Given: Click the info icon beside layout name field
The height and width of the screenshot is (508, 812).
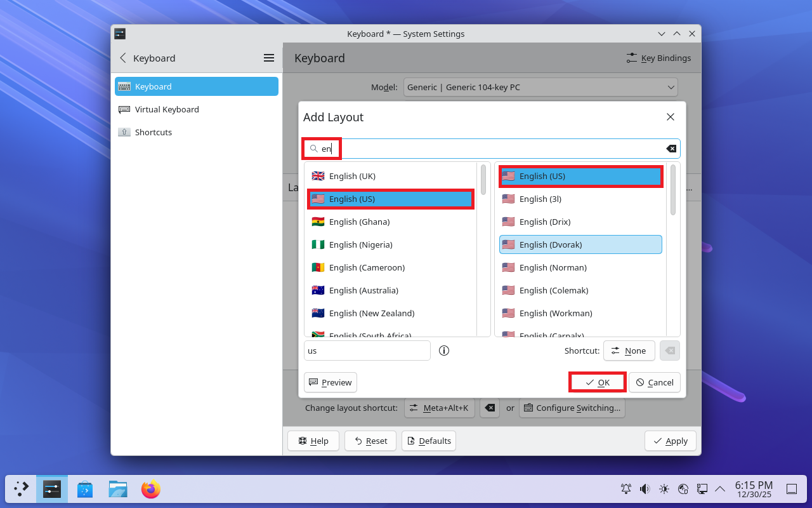Looking at the screenshot, I should 444,351.
